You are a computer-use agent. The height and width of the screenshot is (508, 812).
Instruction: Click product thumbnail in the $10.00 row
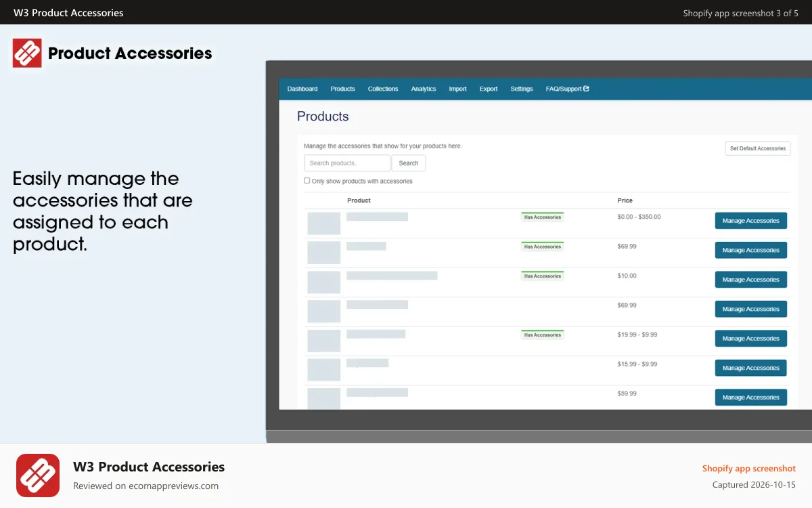324,282
